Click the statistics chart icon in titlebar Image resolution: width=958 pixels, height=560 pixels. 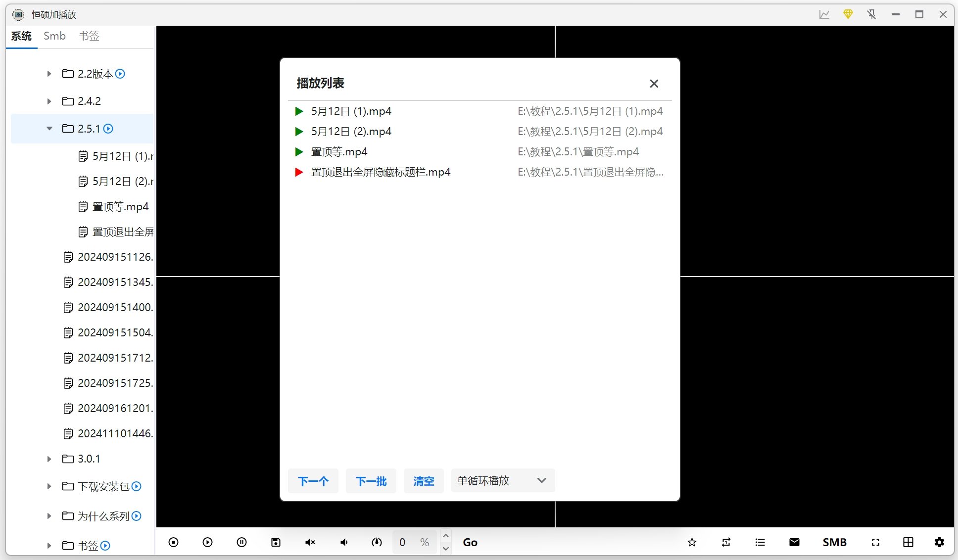[824, 14]
